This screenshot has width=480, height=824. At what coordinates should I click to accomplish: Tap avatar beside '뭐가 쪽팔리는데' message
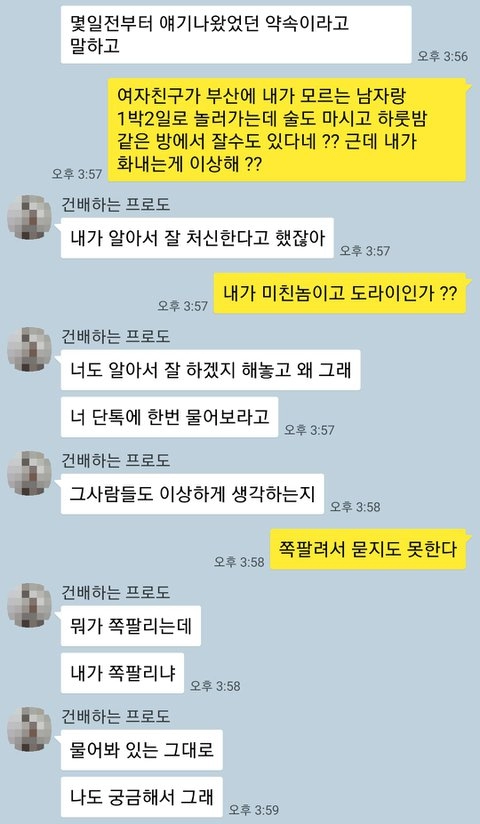point(29,605)
